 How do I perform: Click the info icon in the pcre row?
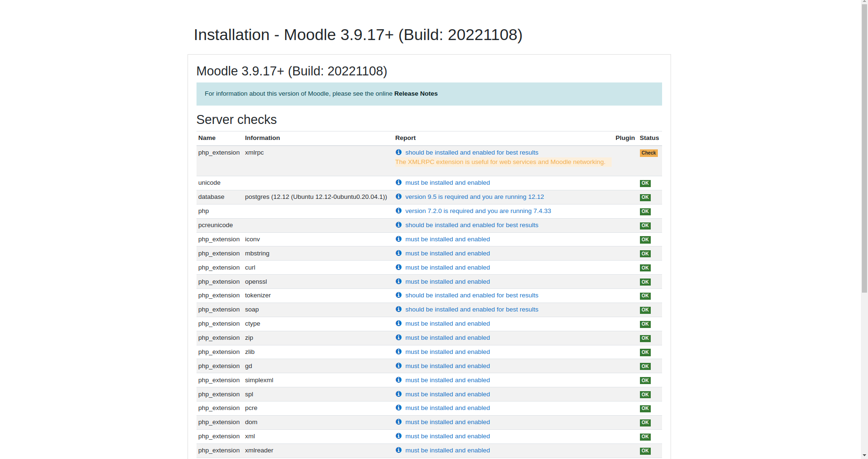[x=399, y=408]
